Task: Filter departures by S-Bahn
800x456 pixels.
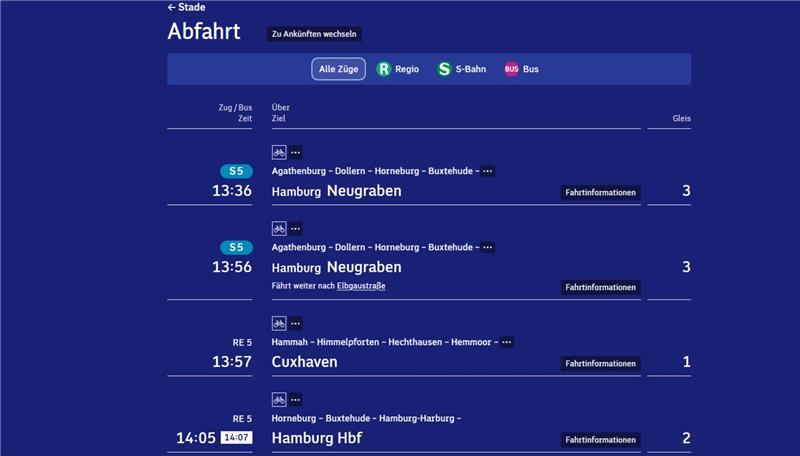Action: click(x=461, y=69)
